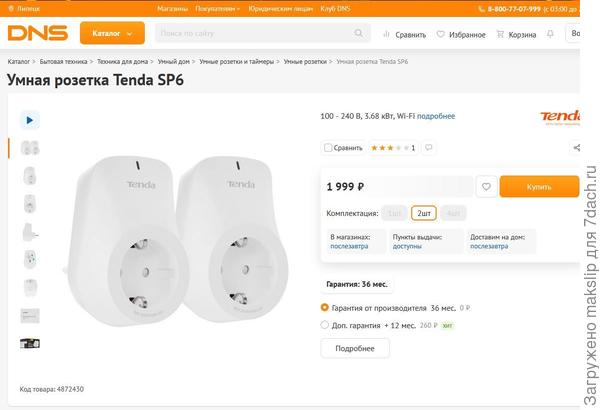Open the Липецк city selector

pyautogui.click(x=28, y=8)
